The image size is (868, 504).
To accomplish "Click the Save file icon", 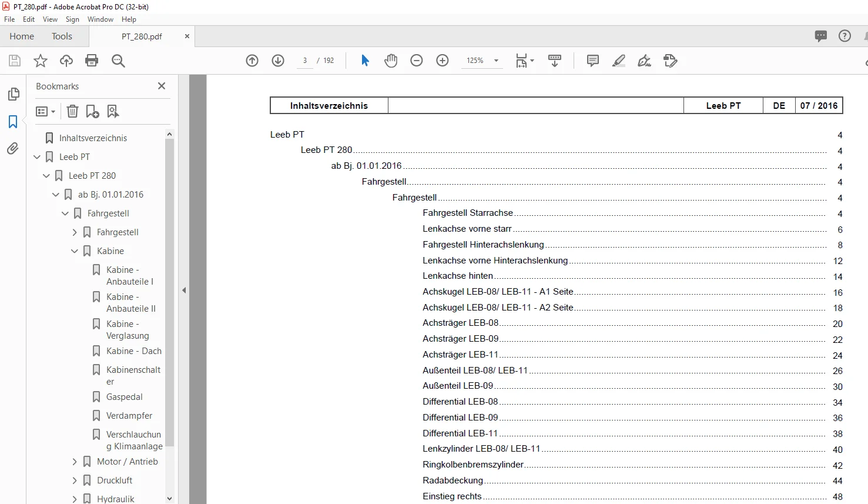I will pyautogui.click(x=15, y=61).
